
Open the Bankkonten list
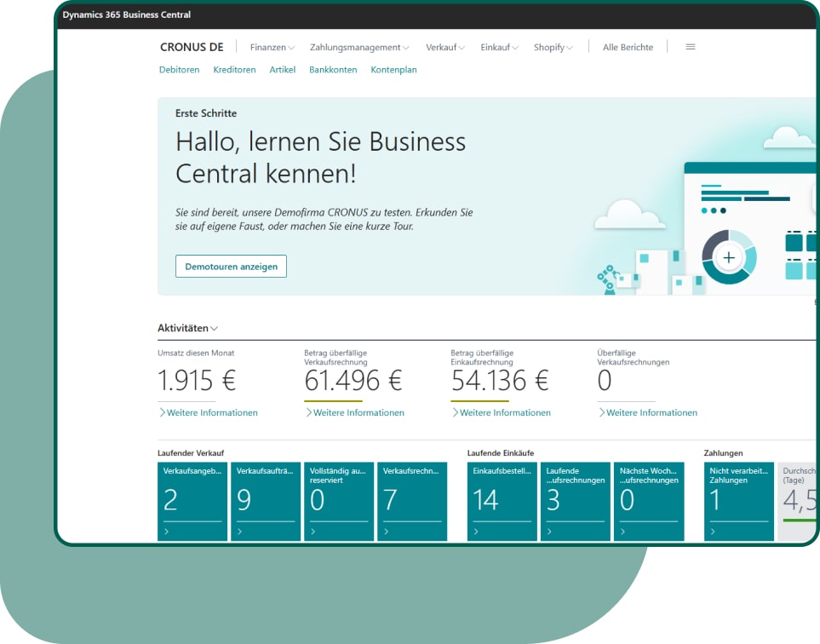(333, 69)
